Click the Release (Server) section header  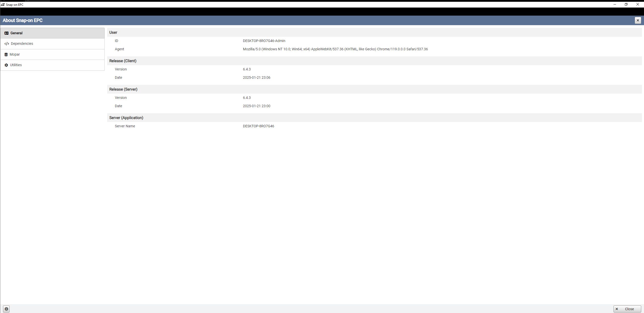coord(374,89)
